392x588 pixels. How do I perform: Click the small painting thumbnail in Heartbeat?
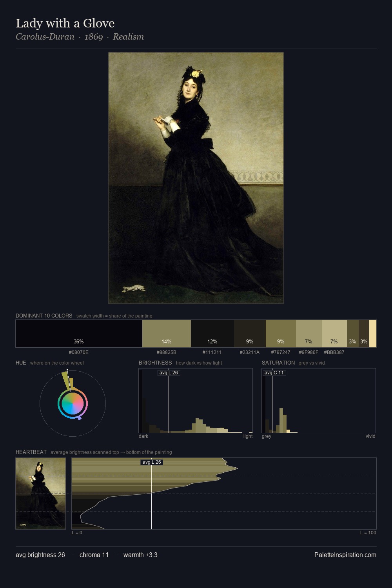point(41,494)
